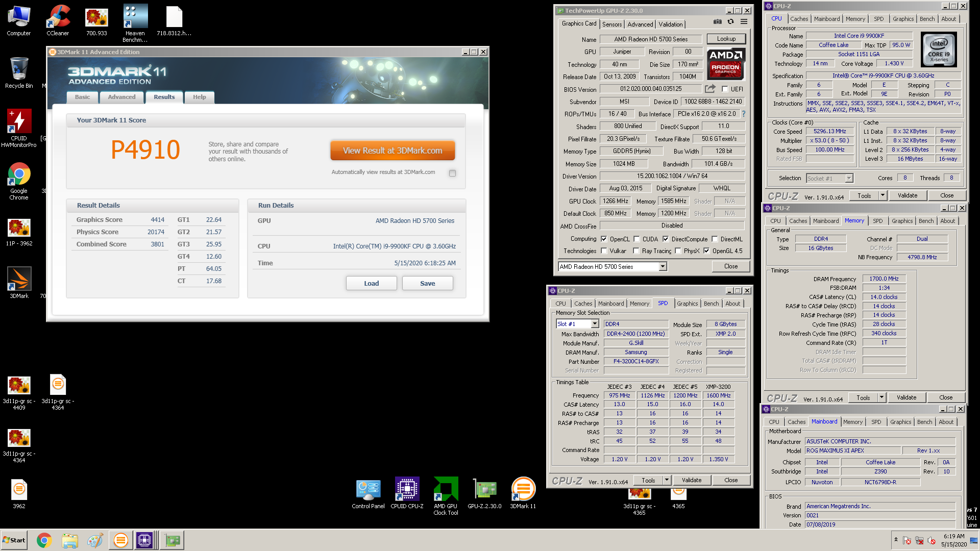Screen dimensions: 980x551
Task: Open Caches tab in CPU-Z SPD window
Action: (583, 304)
